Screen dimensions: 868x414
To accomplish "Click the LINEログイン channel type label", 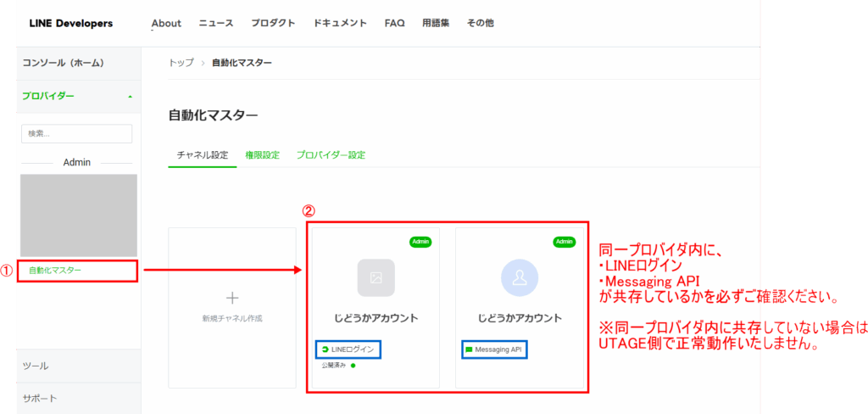I will tap(353, 350).
